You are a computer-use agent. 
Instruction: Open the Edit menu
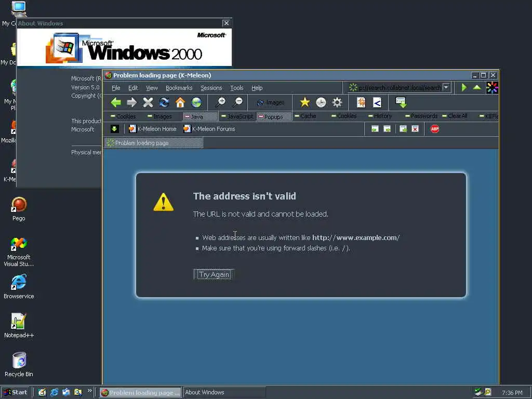133,88
